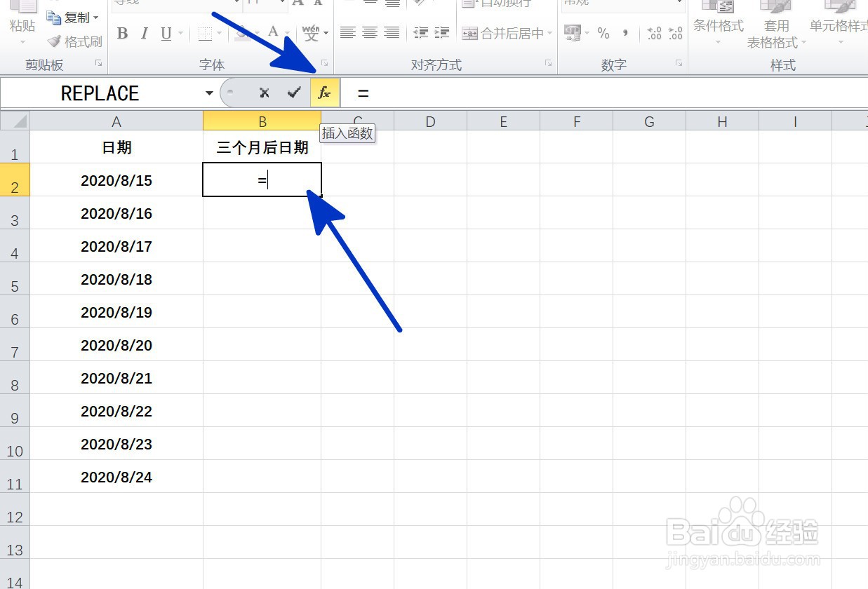
Task: Center the cell text horizontally
Action: coord(370,33)
